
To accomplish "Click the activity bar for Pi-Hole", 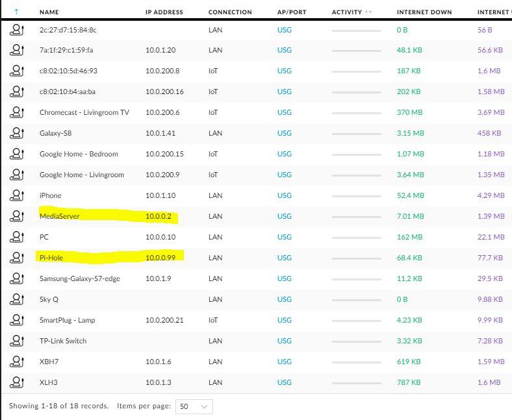I will [x=357, y=258].
